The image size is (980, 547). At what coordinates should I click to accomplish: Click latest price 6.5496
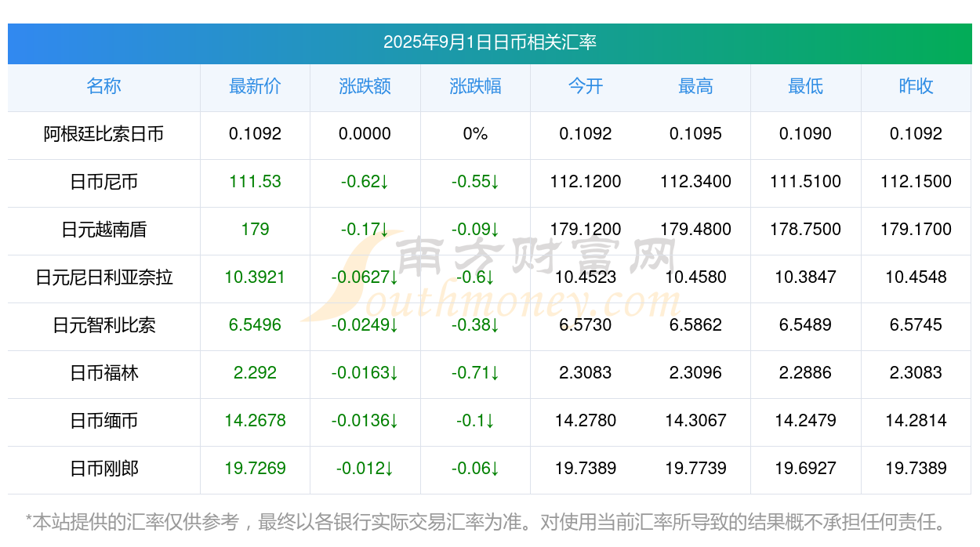coord(255,325)
